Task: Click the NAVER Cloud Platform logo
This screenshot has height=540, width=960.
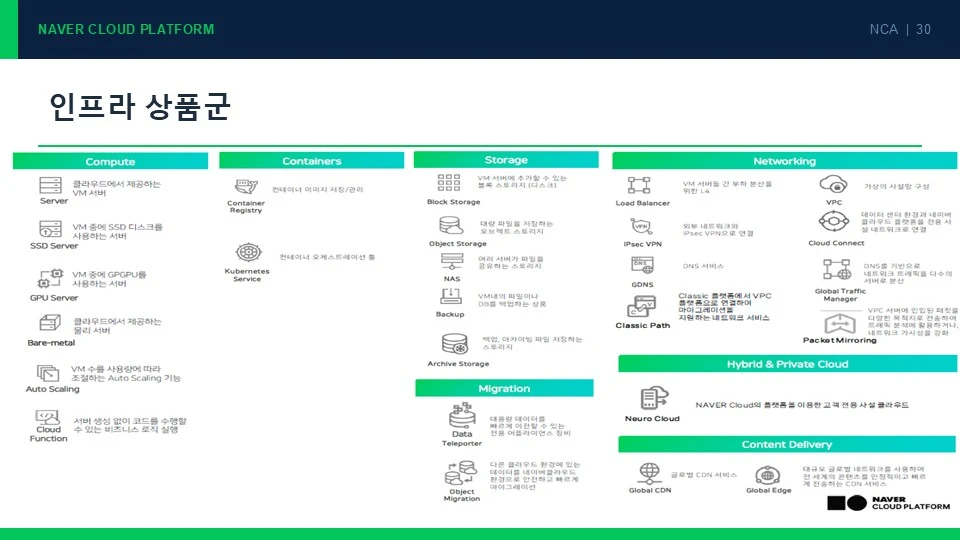Action: point(888,503)
